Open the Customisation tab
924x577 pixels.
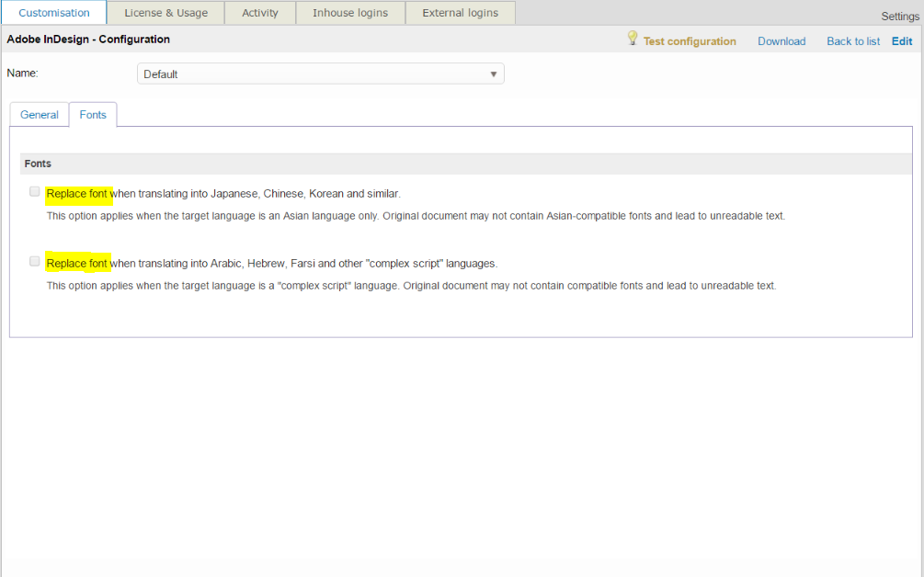coord(54,13)
